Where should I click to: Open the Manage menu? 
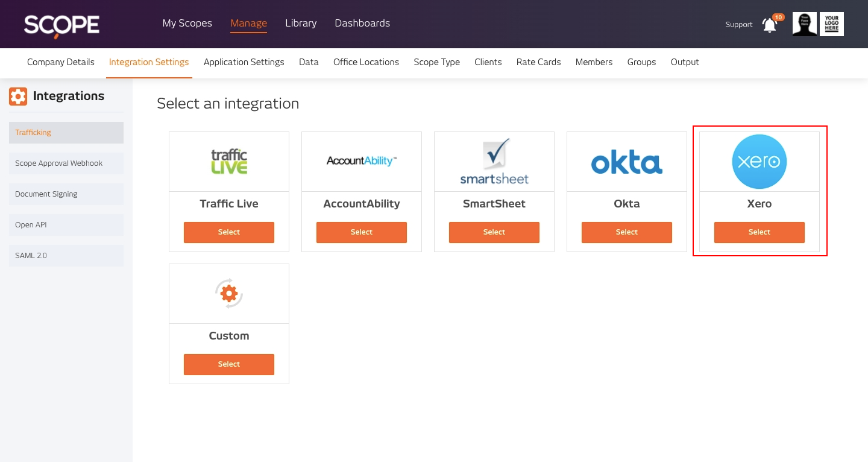coord(248,23)
